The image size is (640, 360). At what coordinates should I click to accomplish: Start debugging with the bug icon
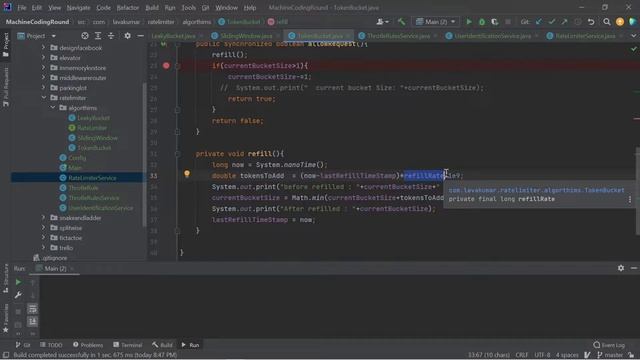point(482,22)
